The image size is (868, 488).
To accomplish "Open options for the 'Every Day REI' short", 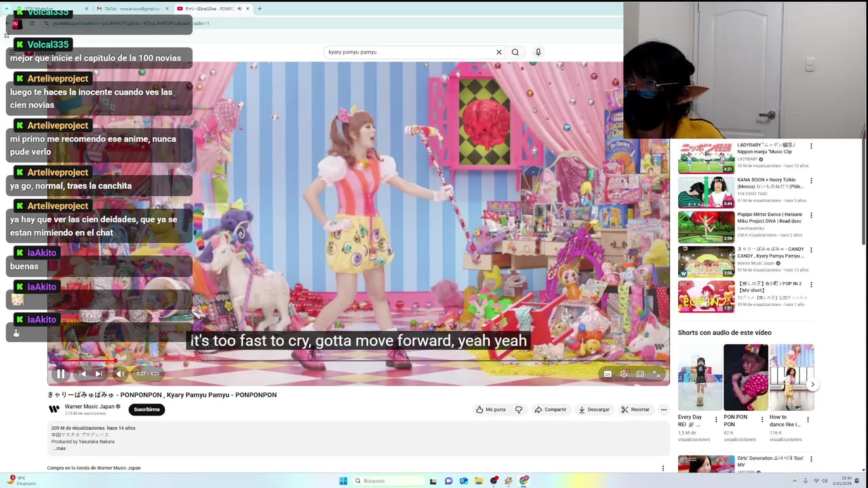I will point(716,420).
